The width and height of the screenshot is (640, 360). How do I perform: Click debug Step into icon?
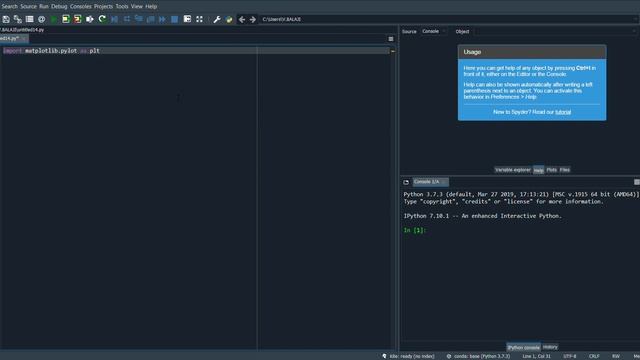(x=139, y=19)
